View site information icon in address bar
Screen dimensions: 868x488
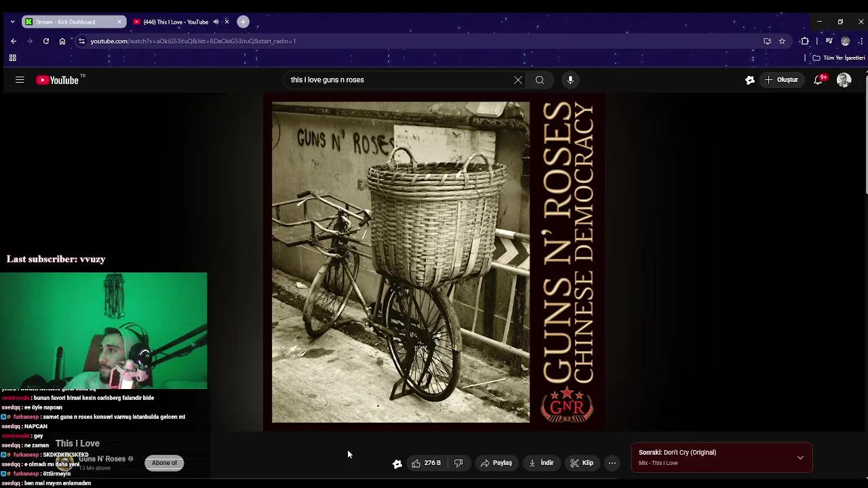point(81,41)
